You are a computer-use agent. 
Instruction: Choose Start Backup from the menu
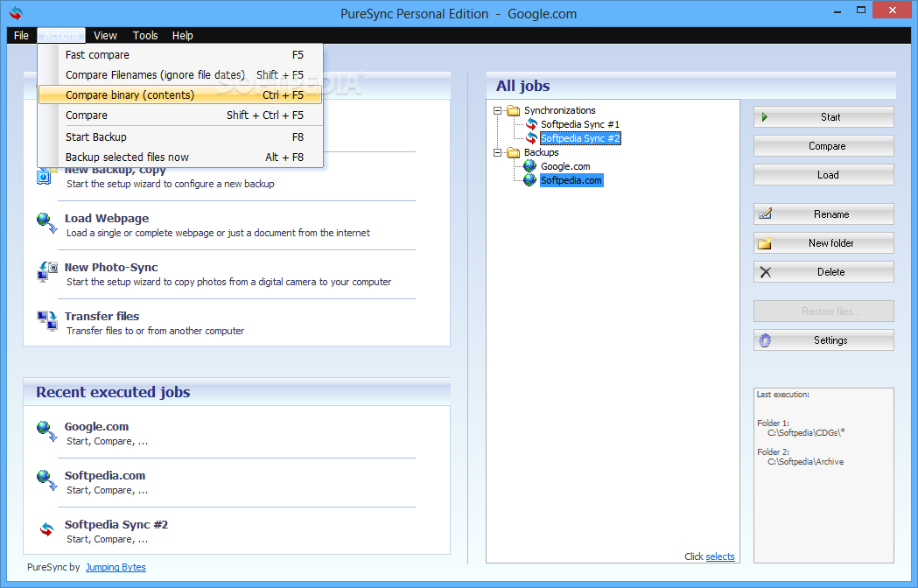[180, 137]
